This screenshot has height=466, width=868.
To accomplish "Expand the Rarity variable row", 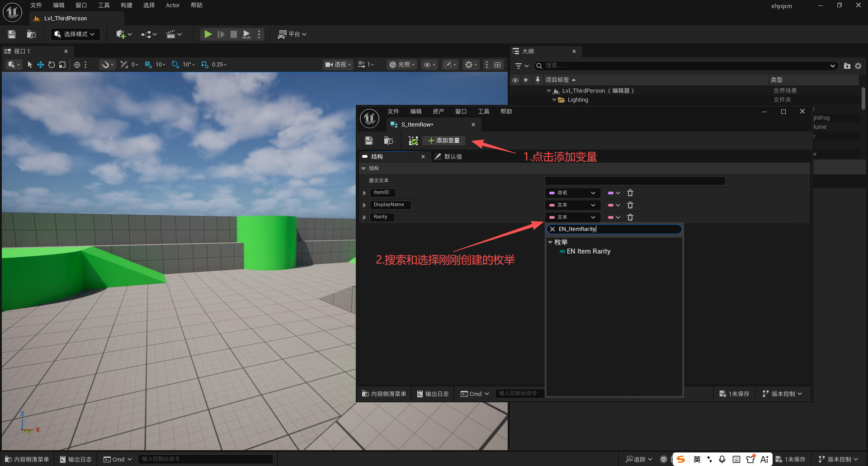I will tap(364, 217).
